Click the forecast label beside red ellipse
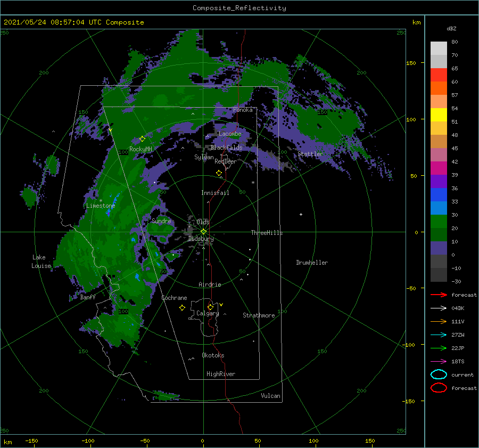This screenshot has width=479, height=448. [x=464, y=388]
